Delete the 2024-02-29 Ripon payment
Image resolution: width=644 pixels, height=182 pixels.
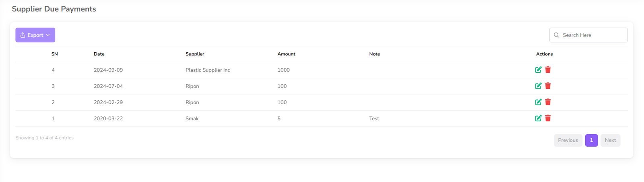tap(548, 102)
